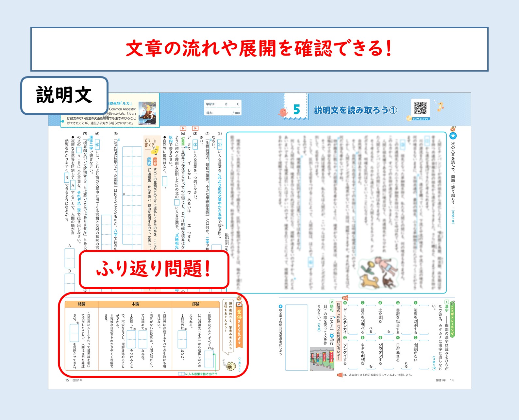Click the デジタルコンテンツ label under the QR code
Viewport: 519px width, 420px height.
tap(420, 119)
